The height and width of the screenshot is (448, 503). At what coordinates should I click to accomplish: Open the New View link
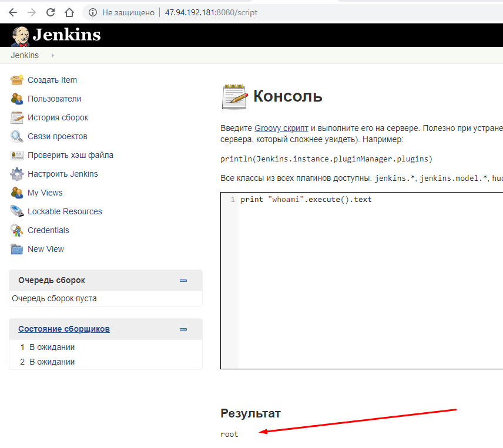[x=46, y=249]
